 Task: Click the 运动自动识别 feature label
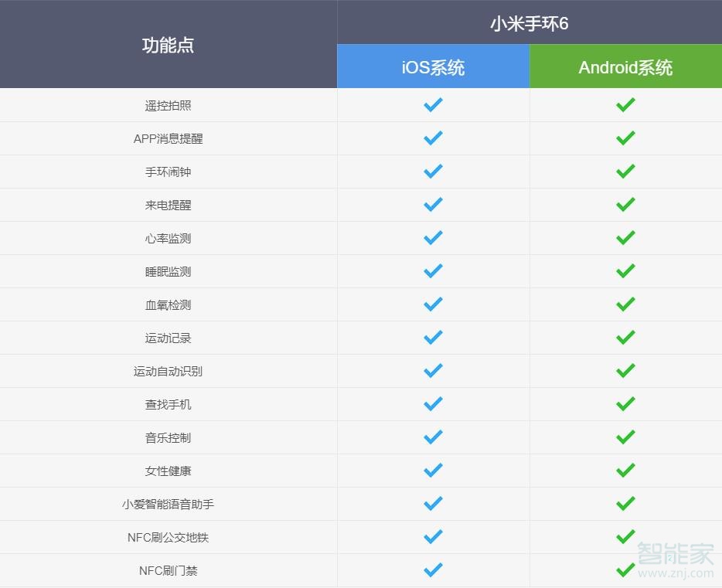point(168,372)
